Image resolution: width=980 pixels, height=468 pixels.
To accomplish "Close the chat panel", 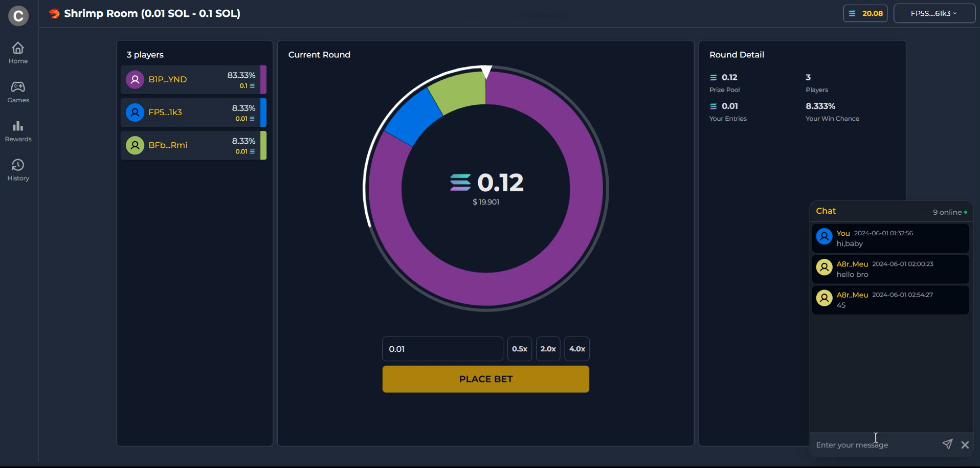I will (965, 445).
